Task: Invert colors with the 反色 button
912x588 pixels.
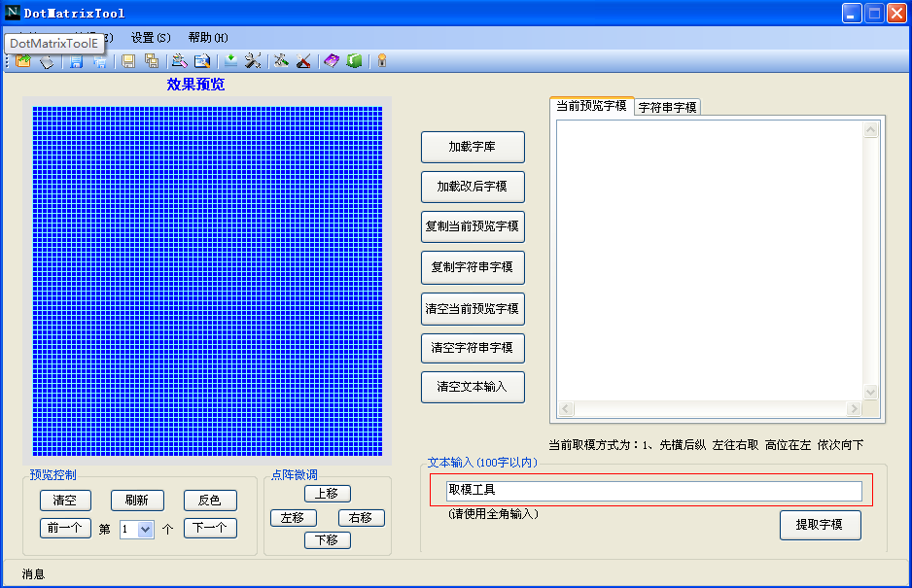Action: [209, 501]
